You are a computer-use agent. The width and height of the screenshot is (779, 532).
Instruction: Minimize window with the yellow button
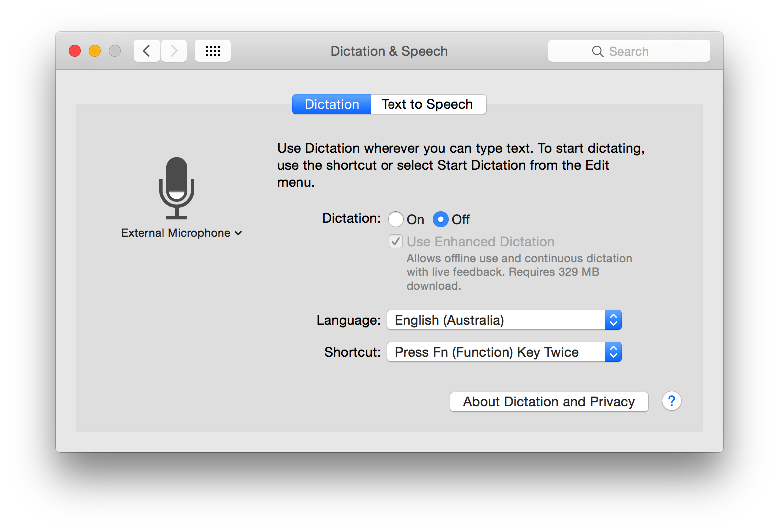coord(95,51)
